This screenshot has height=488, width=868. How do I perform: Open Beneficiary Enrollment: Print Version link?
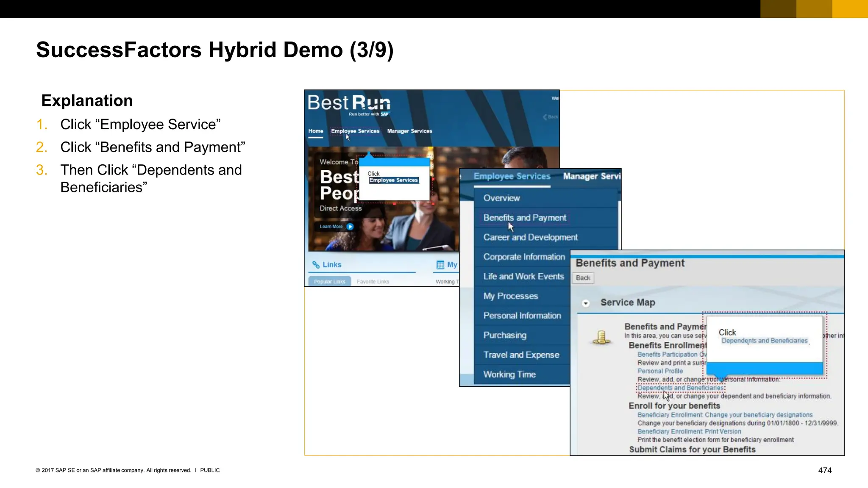click(x=689, y=432)
